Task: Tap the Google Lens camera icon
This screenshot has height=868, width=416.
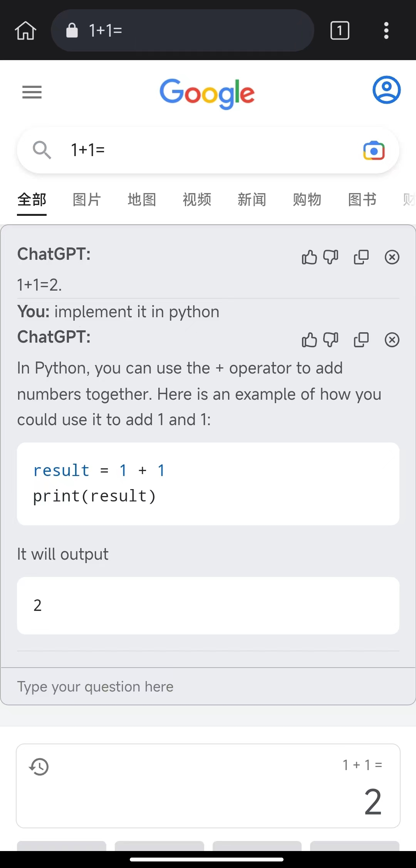Action: pos(374,150)
